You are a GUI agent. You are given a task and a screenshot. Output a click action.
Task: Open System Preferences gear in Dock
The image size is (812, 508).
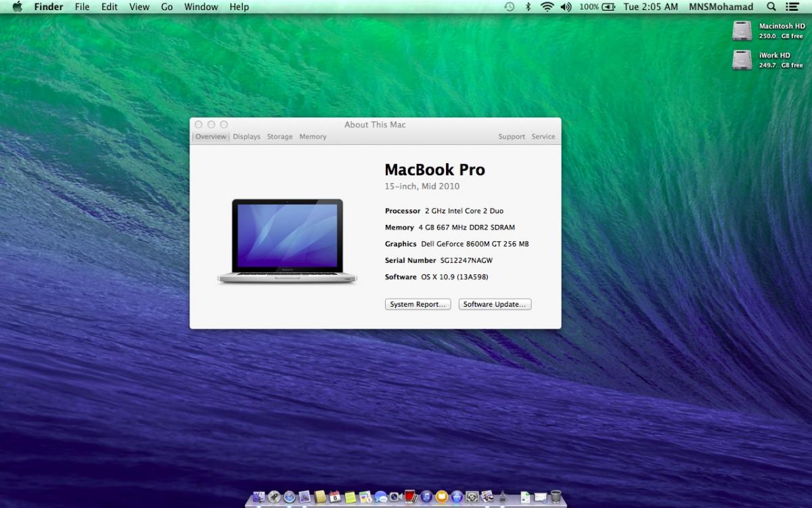472,497
